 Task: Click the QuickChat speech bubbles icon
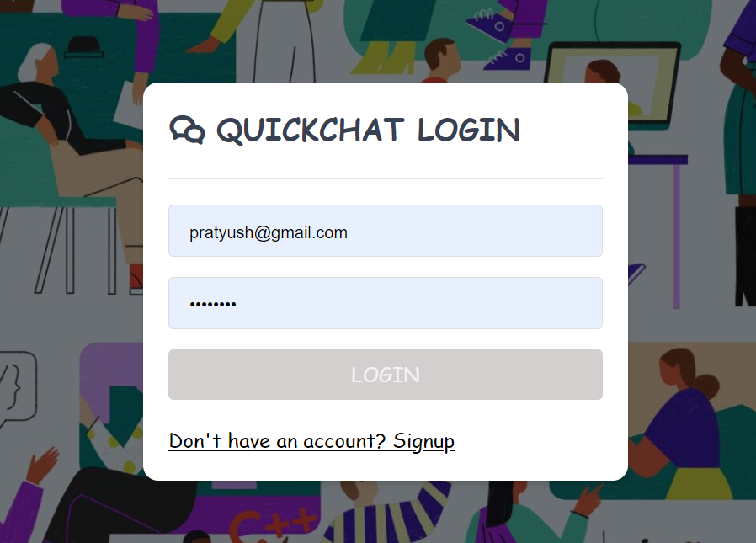[x=187, y=130]
